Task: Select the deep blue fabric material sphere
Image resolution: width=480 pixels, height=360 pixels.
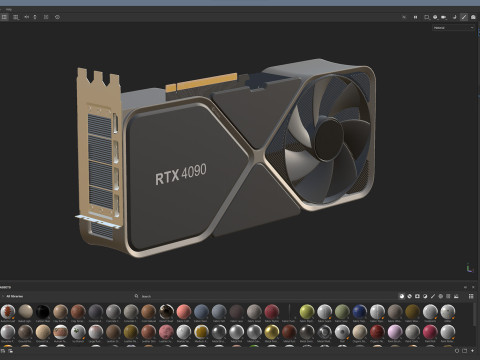Action: tap(360, 312)
